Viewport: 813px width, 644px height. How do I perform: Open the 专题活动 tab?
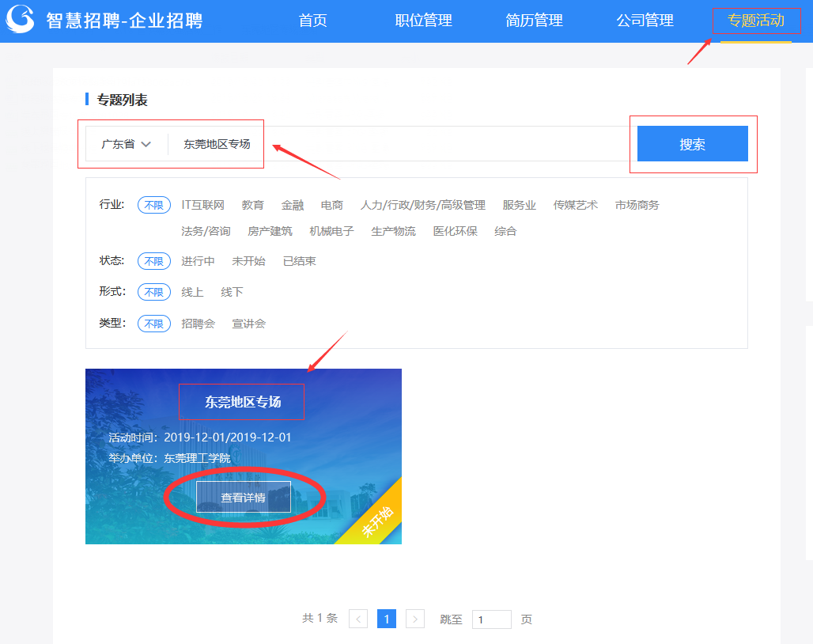(755, 21)
